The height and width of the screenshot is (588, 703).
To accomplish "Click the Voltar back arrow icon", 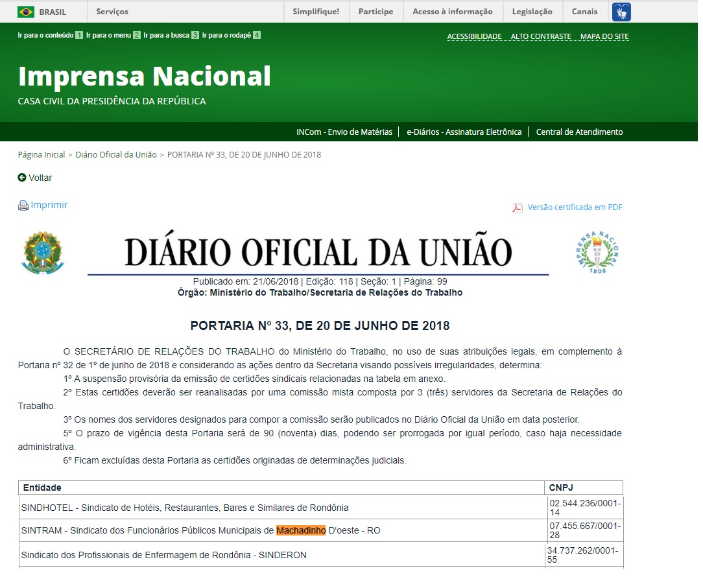I will tap(22, 178).
